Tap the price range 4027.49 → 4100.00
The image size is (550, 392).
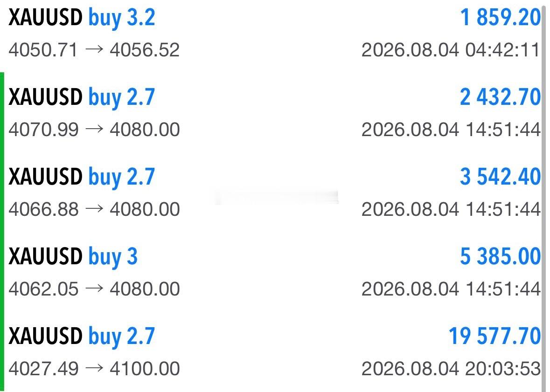pyautogui.click(x=94, y=368)
